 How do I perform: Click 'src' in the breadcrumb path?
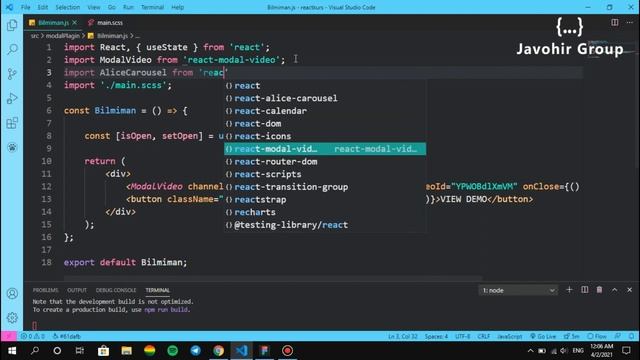pyautogui.click(x=35, y=36)
